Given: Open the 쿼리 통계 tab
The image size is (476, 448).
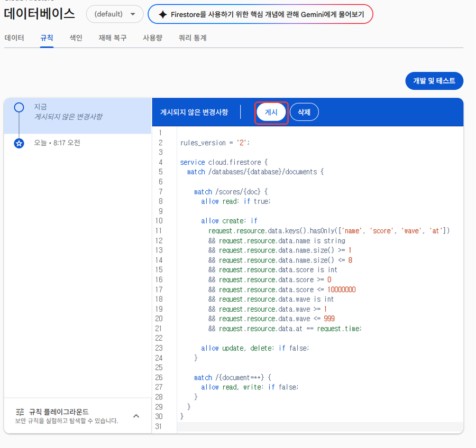Looking at the screenshot, I should [193, 38].
